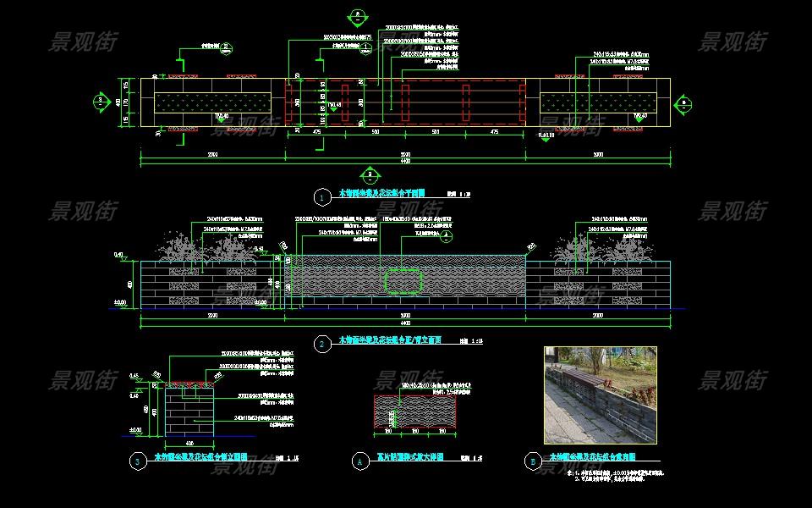Click the green rounded detail callout in elevation
The image size is (812, 508).
pyautogui.click(x=403, y=281)
